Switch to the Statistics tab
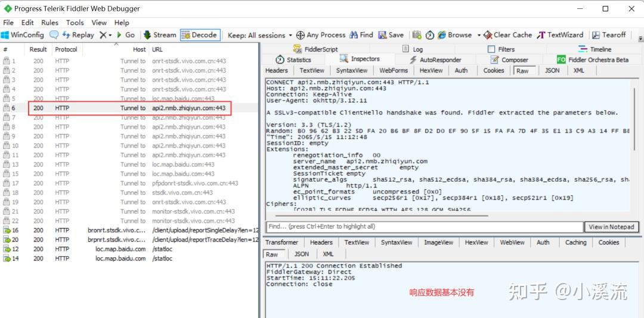644x318 pixels. coord(293,60)
